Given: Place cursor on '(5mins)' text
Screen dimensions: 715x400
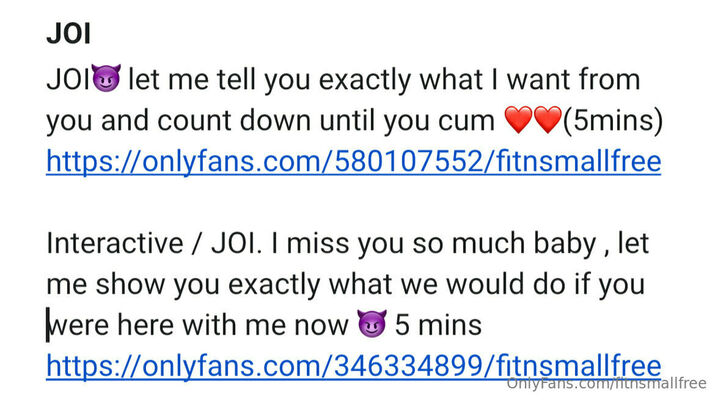Looking at the screenshot, I should pyautogui.click(x=613, y=121).
